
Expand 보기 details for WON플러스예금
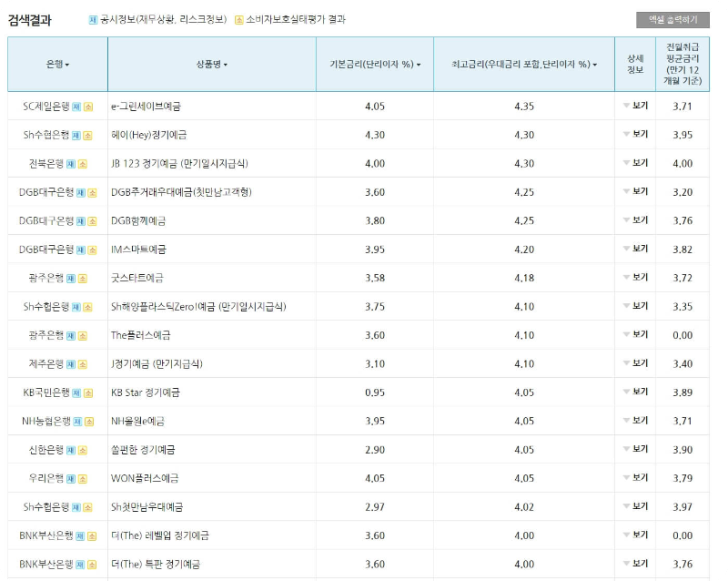(x=635, y=477)
